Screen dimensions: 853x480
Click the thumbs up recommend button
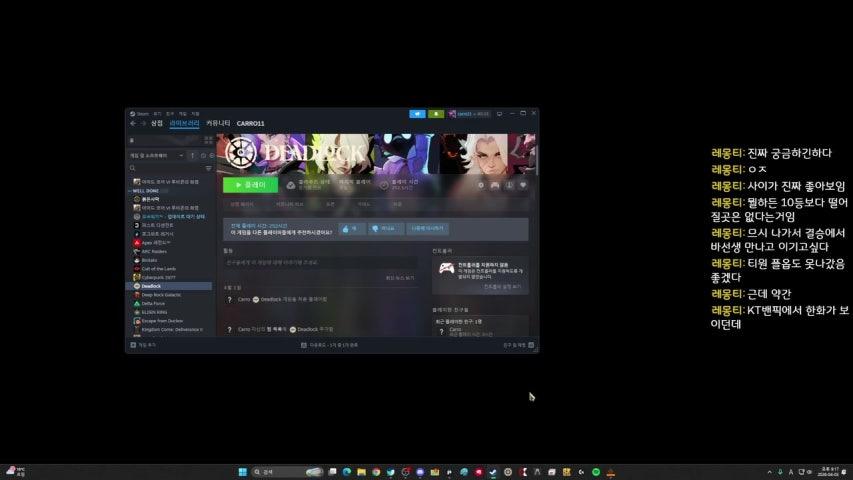click(351, 229)
